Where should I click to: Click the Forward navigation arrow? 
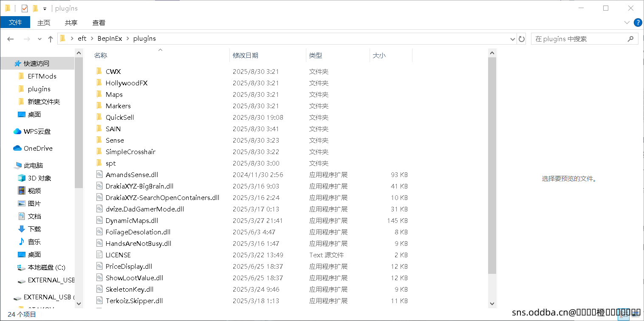coord(26,39)
